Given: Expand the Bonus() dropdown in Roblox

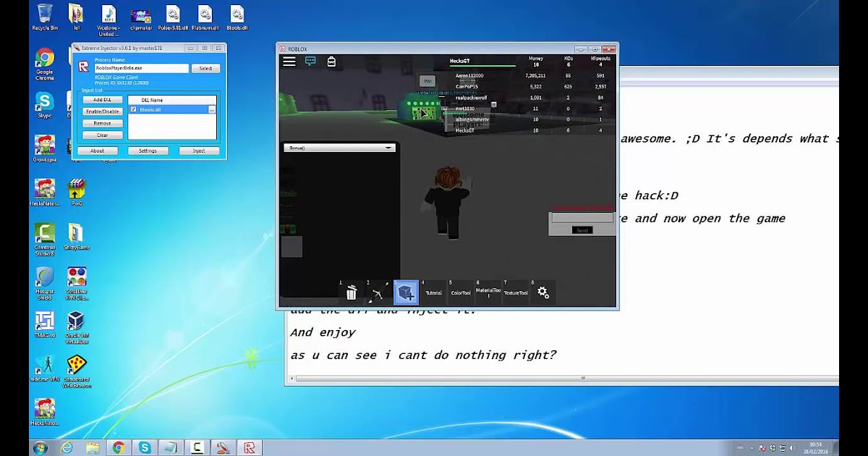Looking at the screenshot, I should click(x=339, y=148).
